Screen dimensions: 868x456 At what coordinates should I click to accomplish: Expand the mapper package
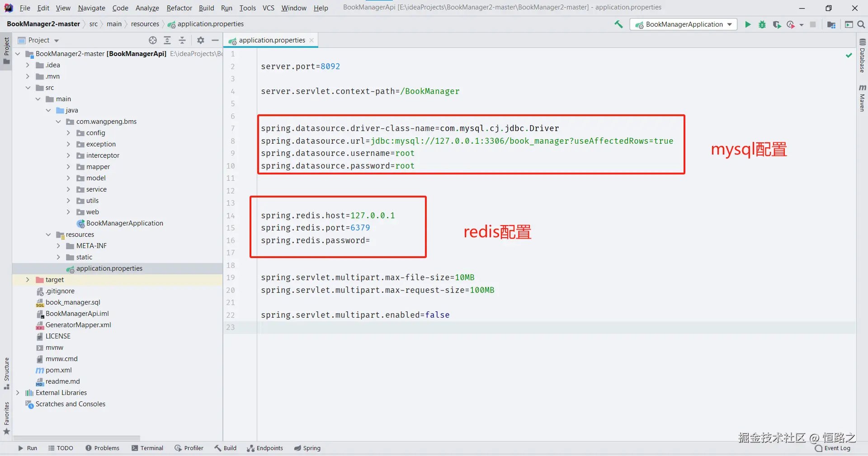(68, 167)
